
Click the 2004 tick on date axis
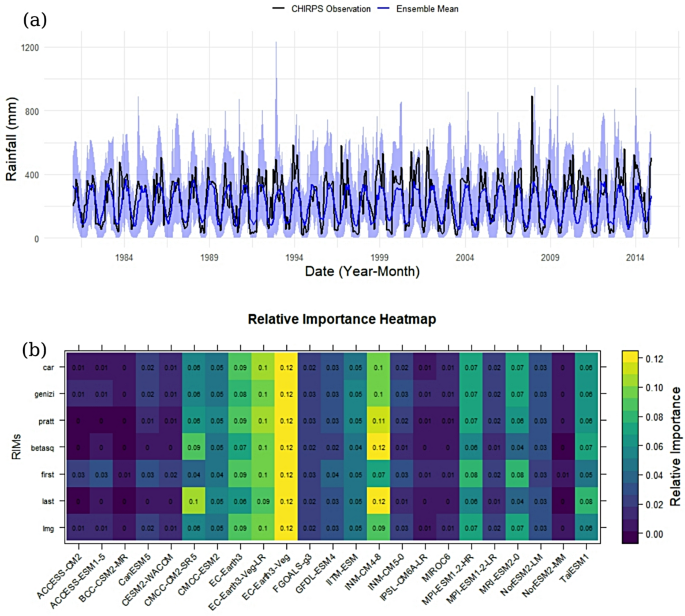coord(465,257)
